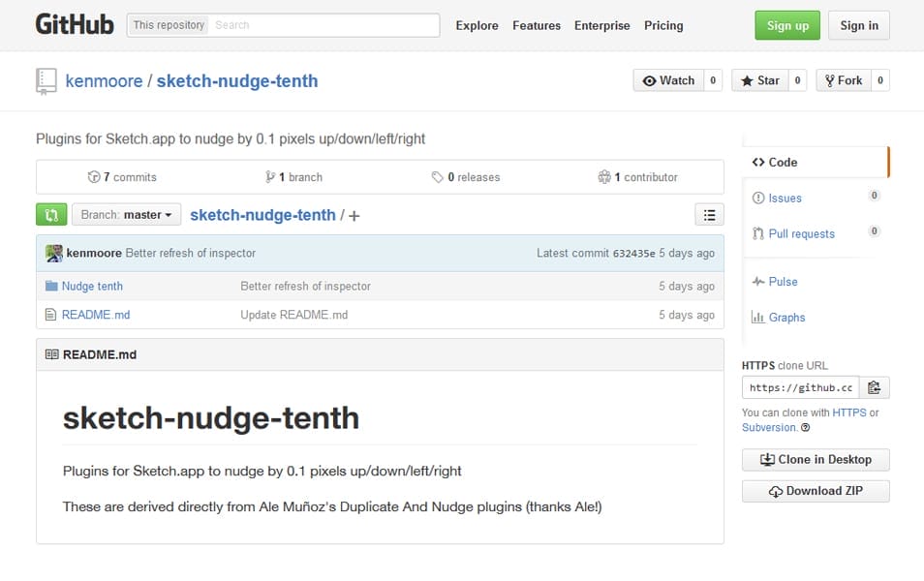The image size is (924, 581).
Task: Click the GitHub logo
Action: (x=75, y=23)
